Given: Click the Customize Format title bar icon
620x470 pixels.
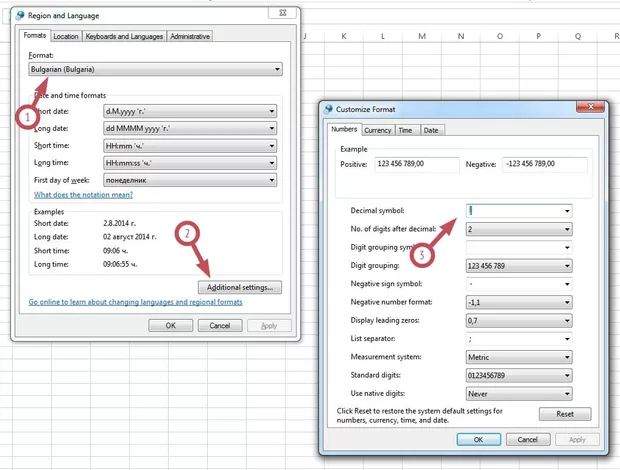Looking at the screenshot, I should (x=329, y=109).
